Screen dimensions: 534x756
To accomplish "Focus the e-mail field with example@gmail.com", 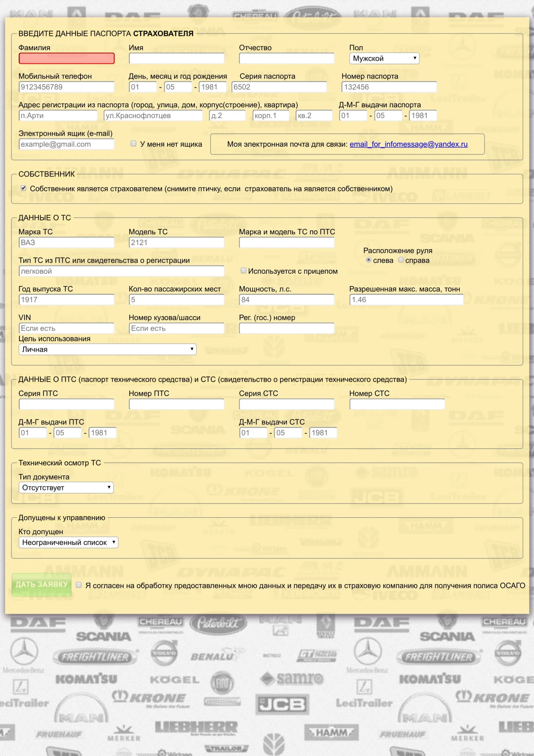I will pos(67,144).
